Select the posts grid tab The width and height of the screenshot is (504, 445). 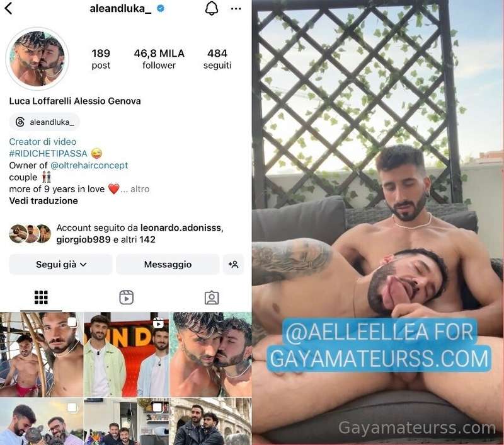tap(41, 298)
